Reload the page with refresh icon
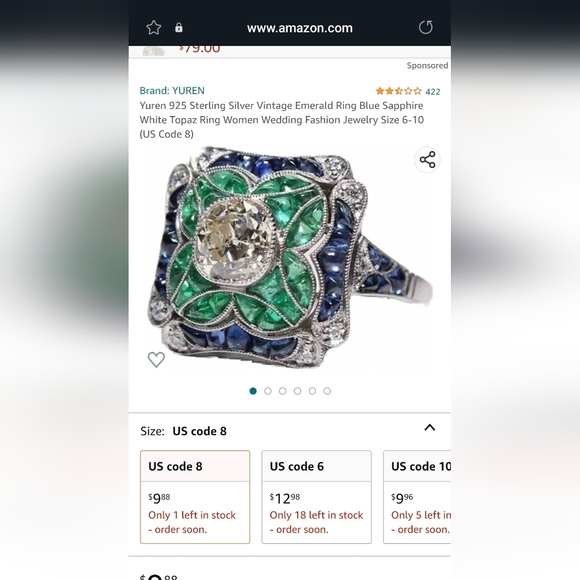The image size is (580, 580). click(x=426, y=27)
